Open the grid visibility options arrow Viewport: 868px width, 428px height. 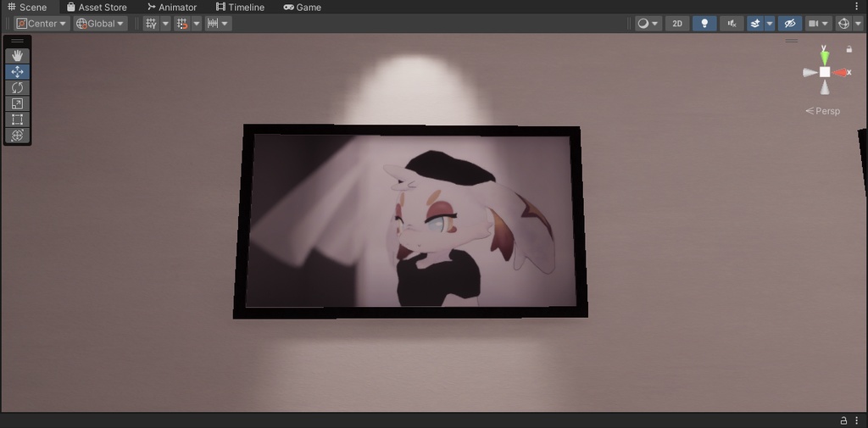(x=165, y=23)
